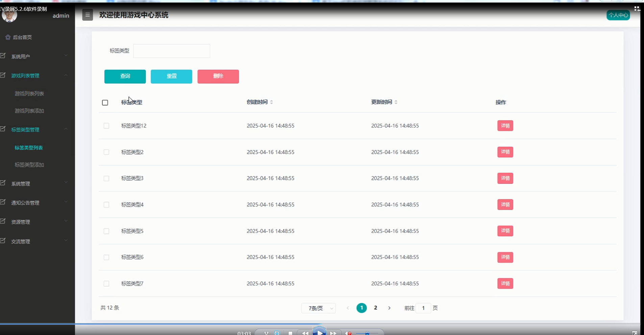The height and width of the screenshot is (335, 644).
Task: Check the box for 标签类型2 row
Action: point(106,152)
